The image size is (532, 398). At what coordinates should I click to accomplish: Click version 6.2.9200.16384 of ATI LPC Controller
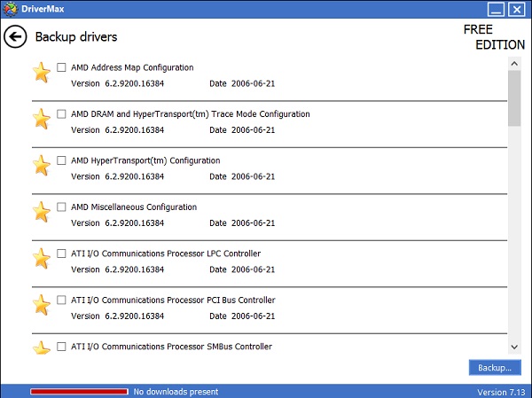click(x=135, y=269)
